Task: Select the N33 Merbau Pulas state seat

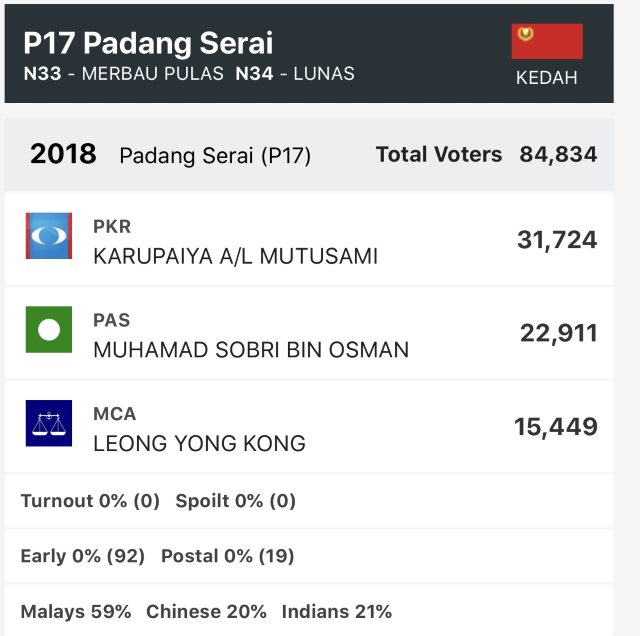Action: [124, 74]
